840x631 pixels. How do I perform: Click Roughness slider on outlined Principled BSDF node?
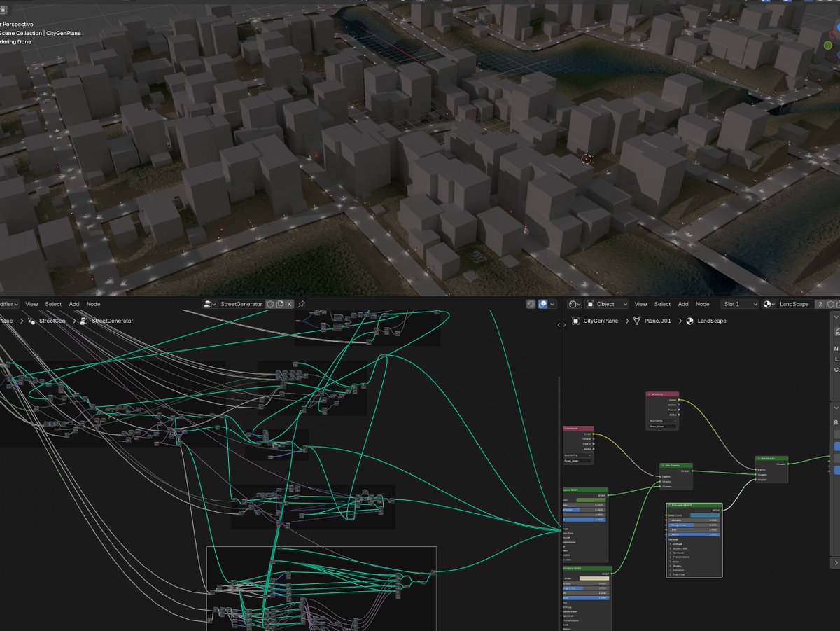click(694, 525)
